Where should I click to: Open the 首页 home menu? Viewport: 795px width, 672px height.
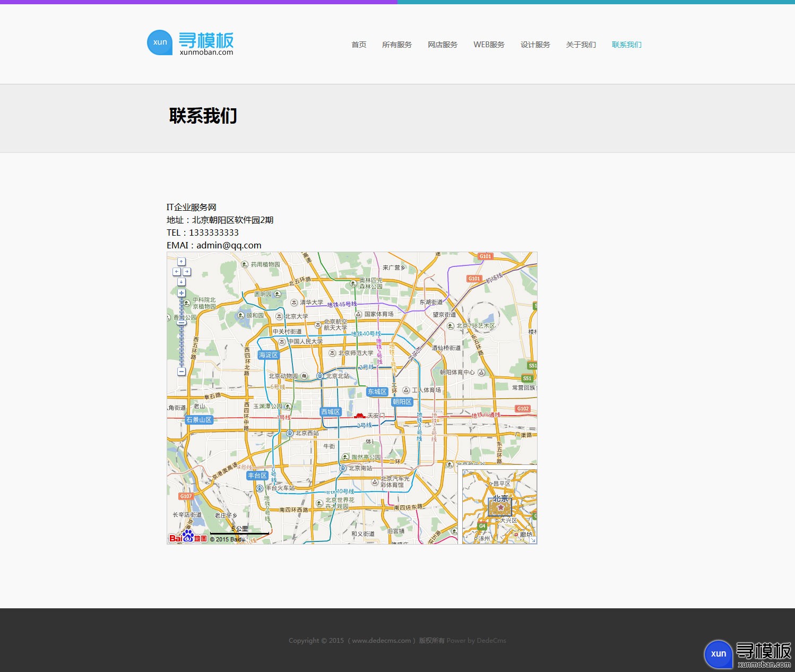coord(359,45)
